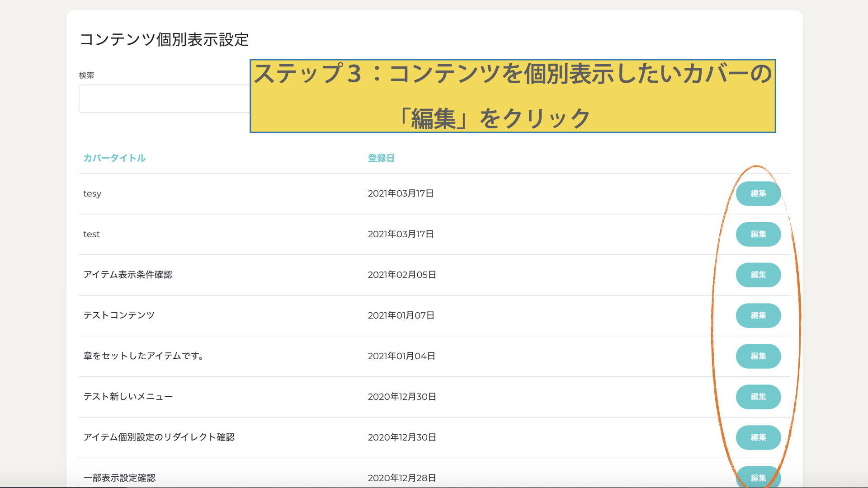Click the テスト新しいメニュー title
The height and width of the screenshot is (488, 868).
[128, 397]
